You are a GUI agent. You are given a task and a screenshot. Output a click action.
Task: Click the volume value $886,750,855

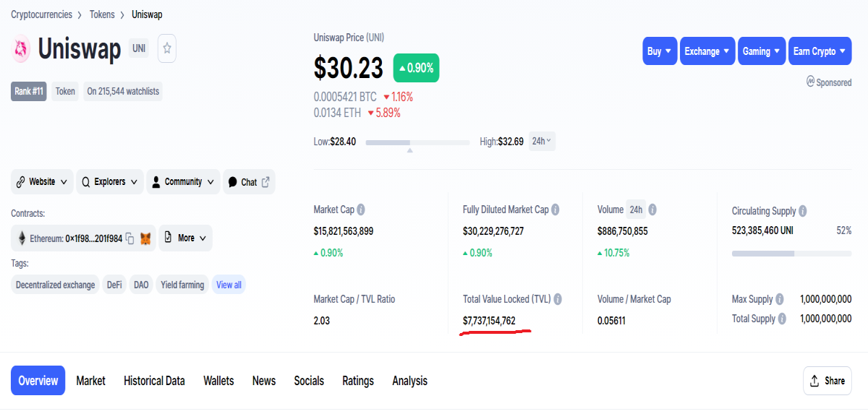tap(623, 231)
